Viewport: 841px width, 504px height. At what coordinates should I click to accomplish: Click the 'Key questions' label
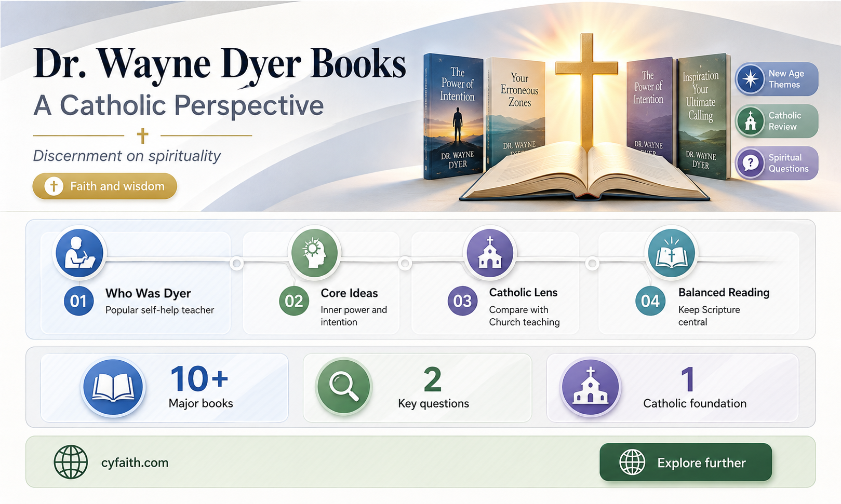433,403
